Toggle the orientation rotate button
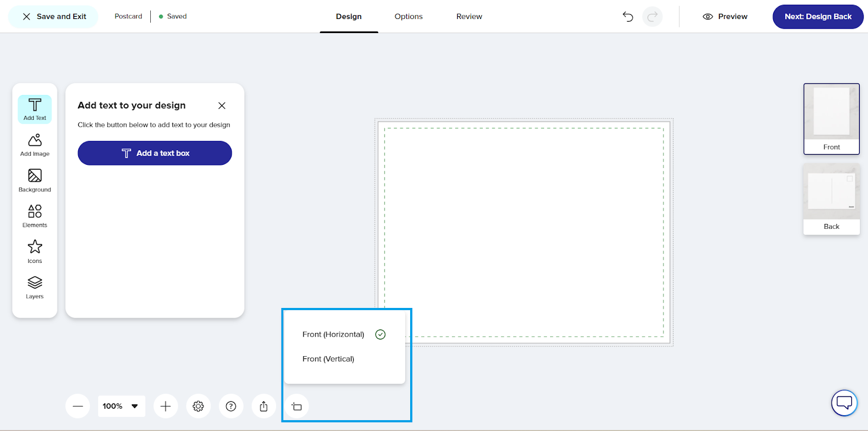Viewport: 868px width, 431px height. pos(297,406)
